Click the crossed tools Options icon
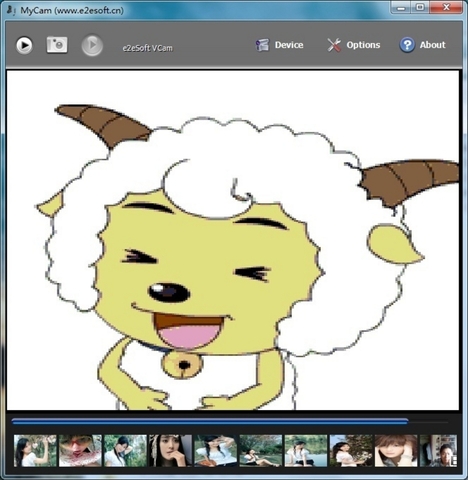 334,45
